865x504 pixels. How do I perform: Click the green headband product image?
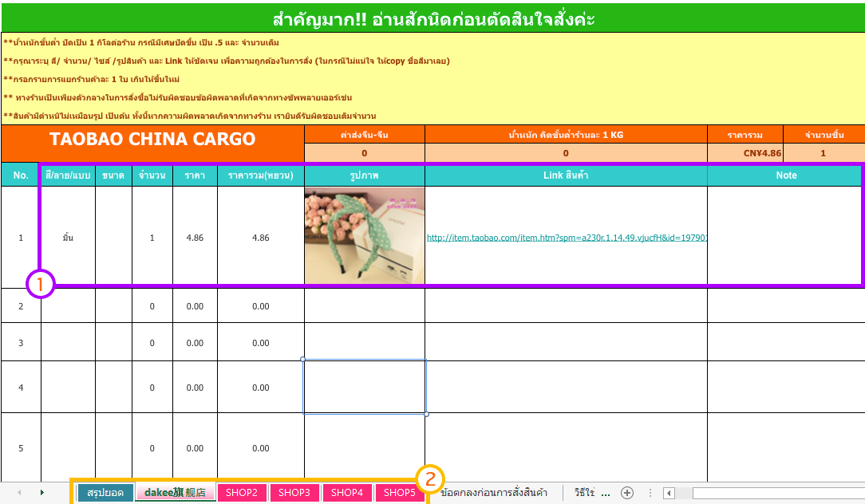coord(364,235)
